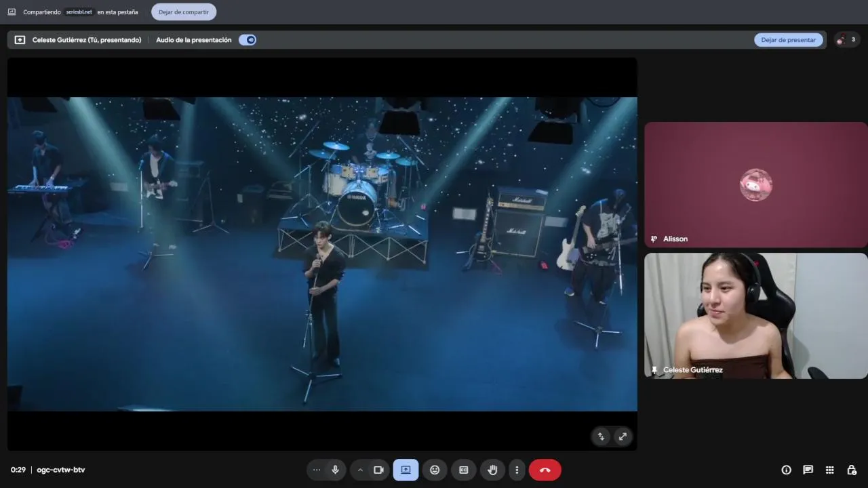
Task: Open more options vertical dots menu
Action: tap(517, 470)
